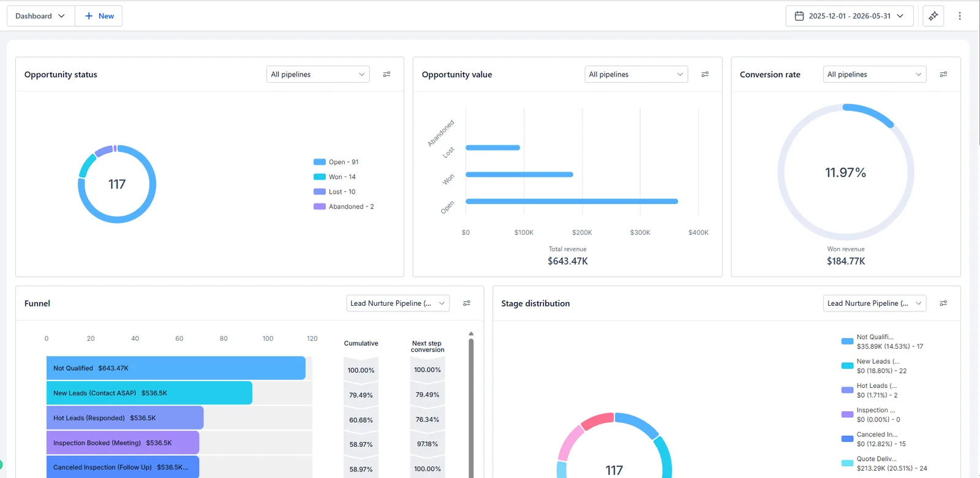Click the Hot Leads (Responded) funnel bar
Viewport: 980px width, 478px height.
(125, 418)
